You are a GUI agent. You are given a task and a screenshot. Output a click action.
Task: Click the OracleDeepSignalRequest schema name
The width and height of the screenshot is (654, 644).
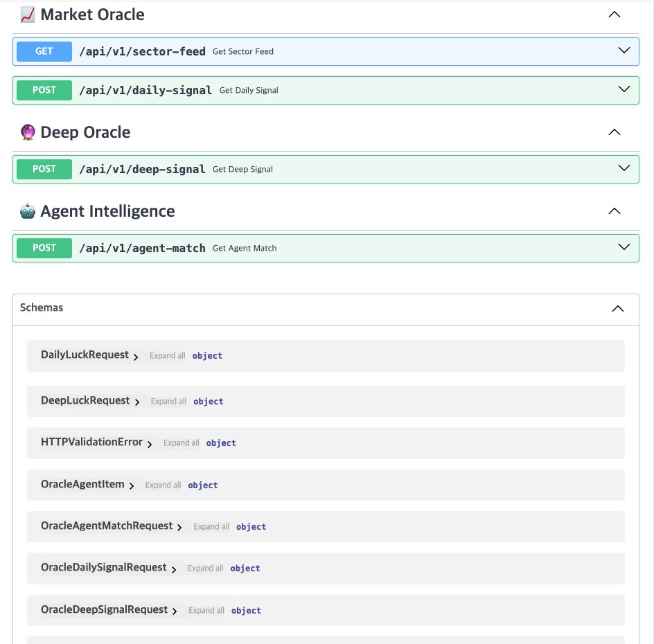coord(104,609)
